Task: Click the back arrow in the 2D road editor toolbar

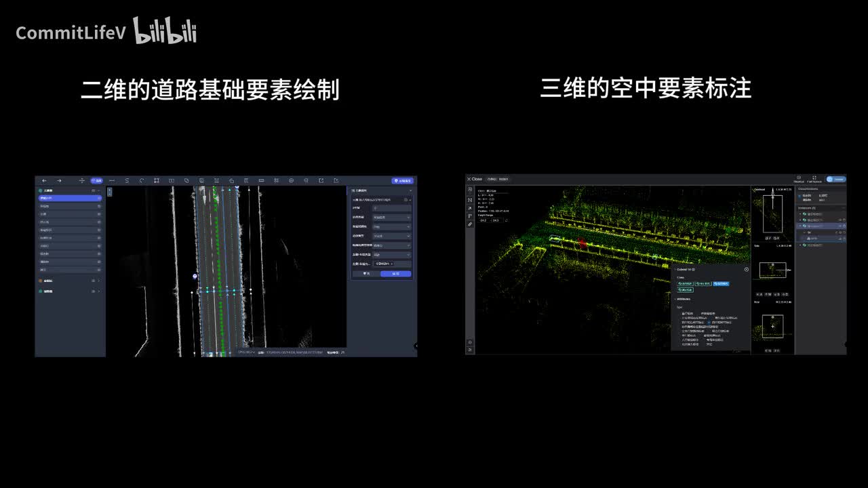Action: pyautogui.click(x=44, y=180)
